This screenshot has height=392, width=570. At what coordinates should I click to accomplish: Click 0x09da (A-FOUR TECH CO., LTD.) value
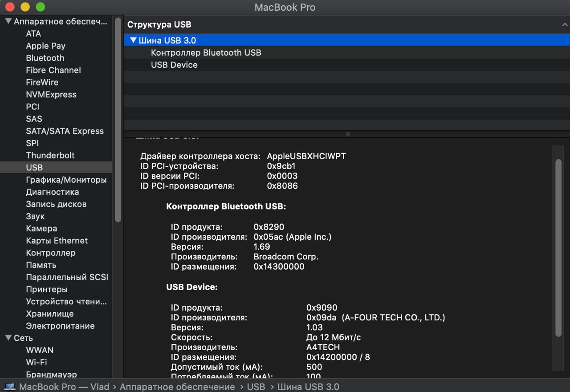coord(376,317)
